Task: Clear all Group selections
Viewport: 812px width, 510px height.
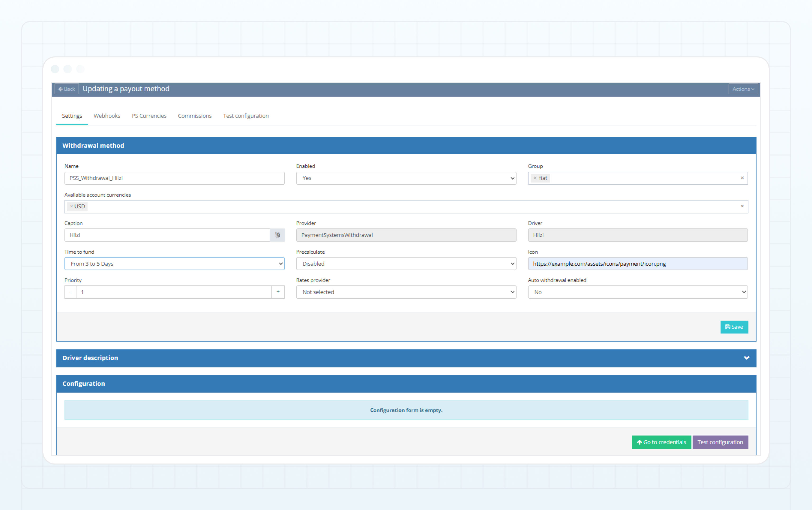Action: (x=742, y=178)
